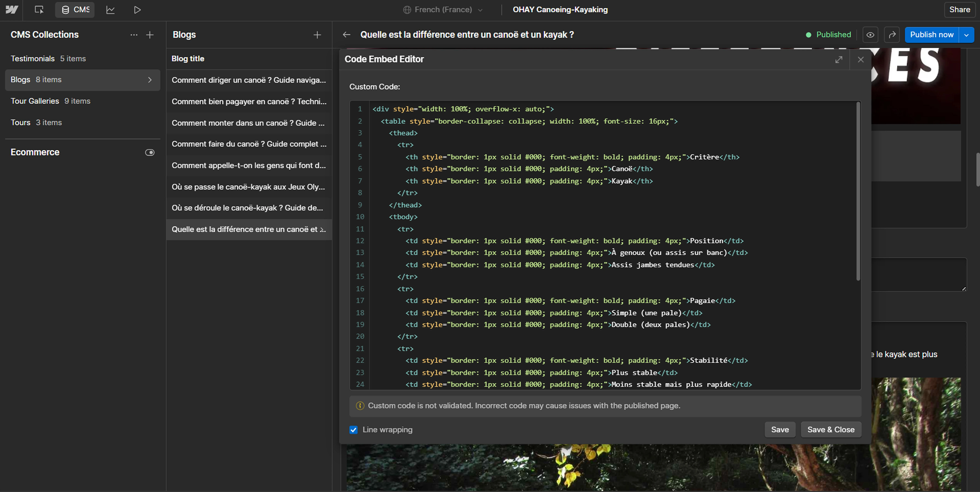This screenshot has width=980, height=492.
Task: Open blog 'Où se déroule le canoë-kayak ?'
Action: 249,208
